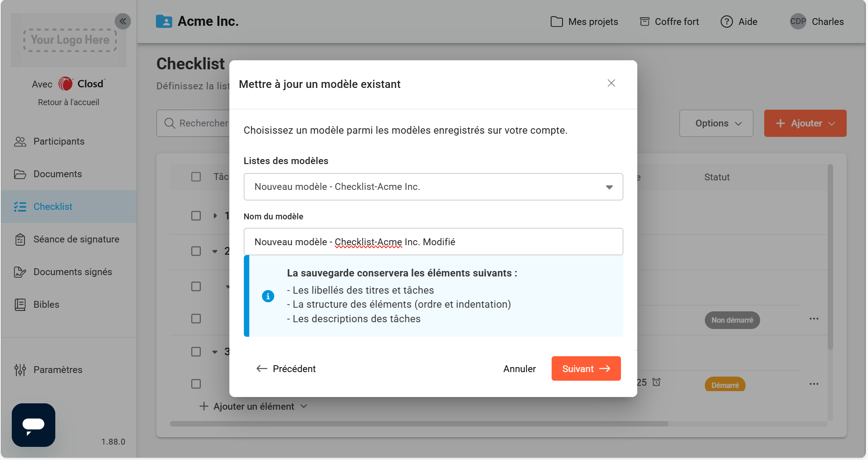
Task: Close the update model dialog
Action: pos(611,83)
